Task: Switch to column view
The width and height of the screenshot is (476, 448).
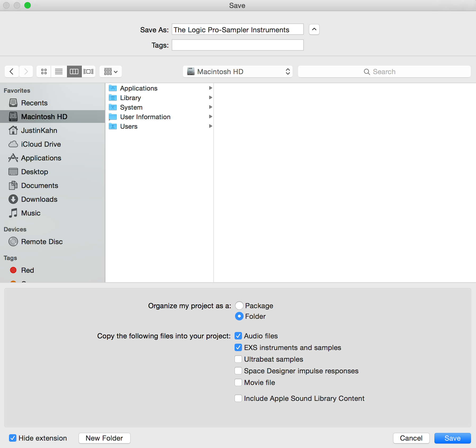Action: pyautogui.click(x=74, y=71)
